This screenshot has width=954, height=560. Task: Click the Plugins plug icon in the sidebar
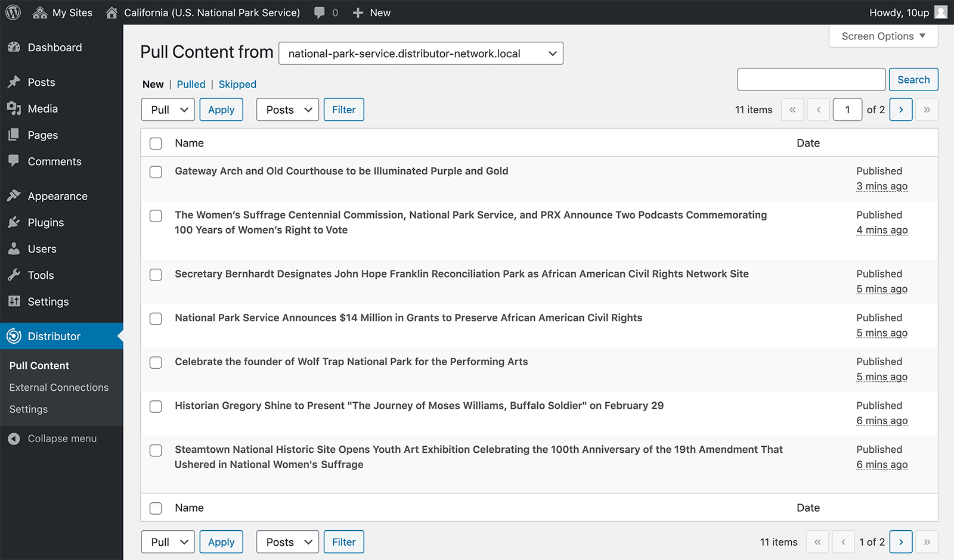coord(14,222)
